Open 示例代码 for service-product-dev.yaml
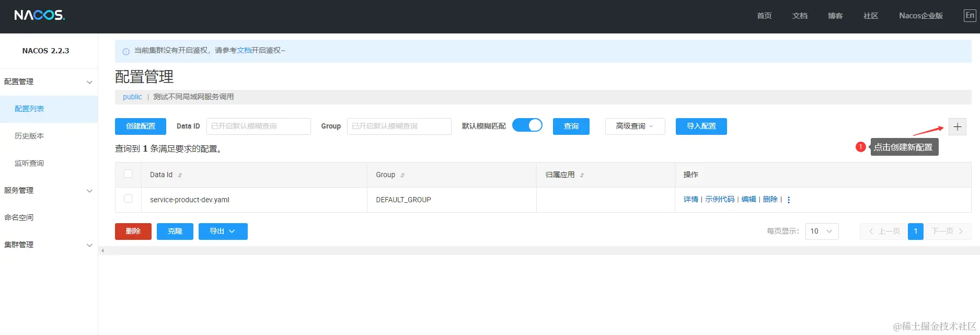 coord(720,200)
